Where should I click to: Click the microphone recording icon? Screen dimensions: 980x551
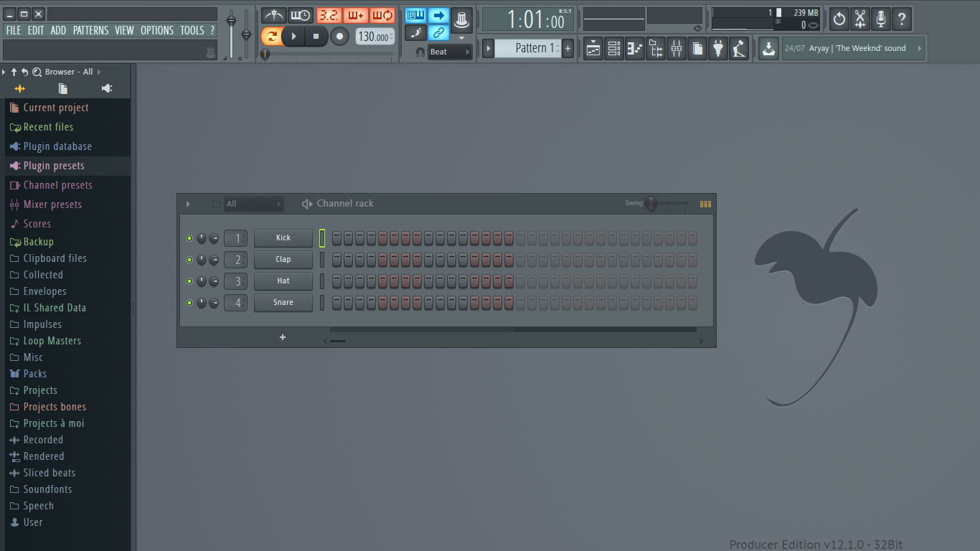[x=881, y=19]
